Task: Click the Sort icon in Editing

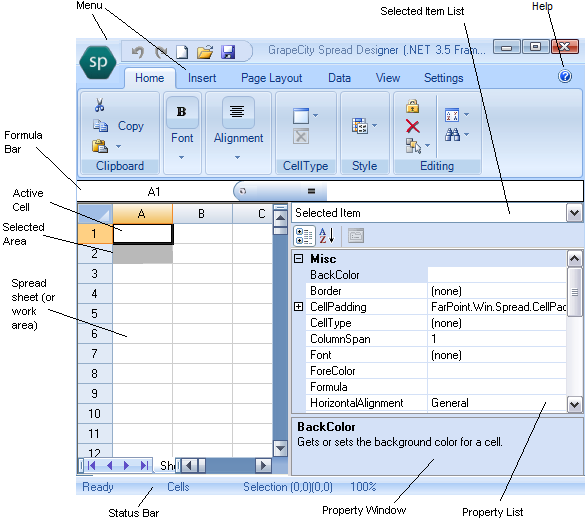Action: [x=452, y=115]
